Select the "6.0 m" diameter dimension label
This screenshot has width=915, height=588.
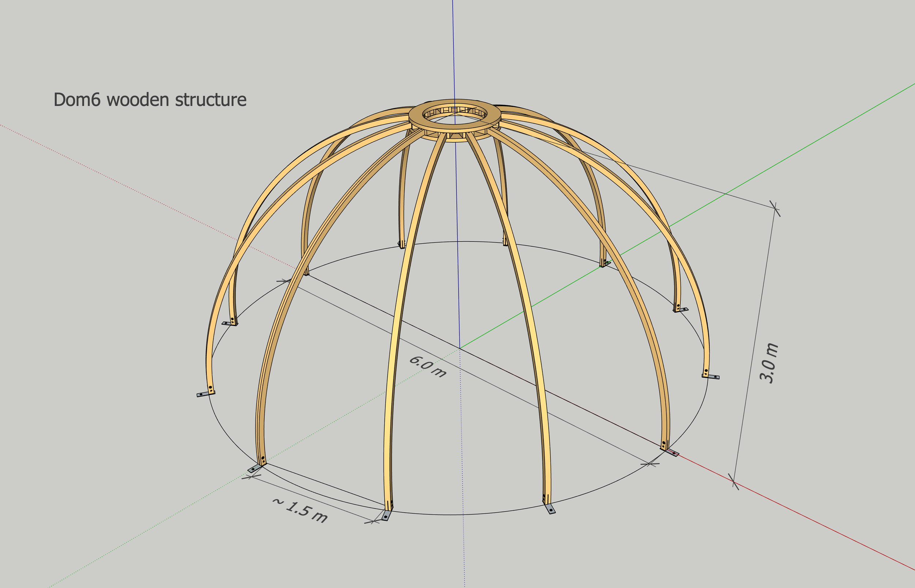(427, 367)
